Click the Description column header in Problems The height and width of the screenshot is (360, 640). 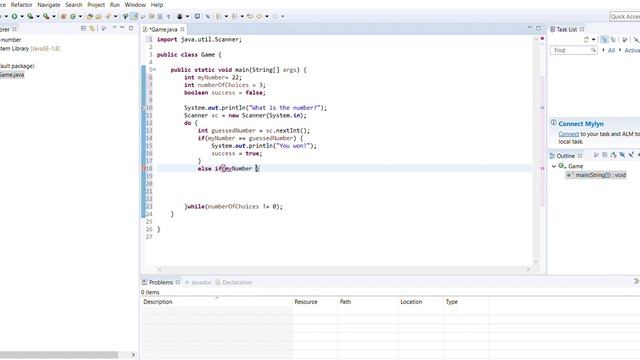[x=216, y=302]
